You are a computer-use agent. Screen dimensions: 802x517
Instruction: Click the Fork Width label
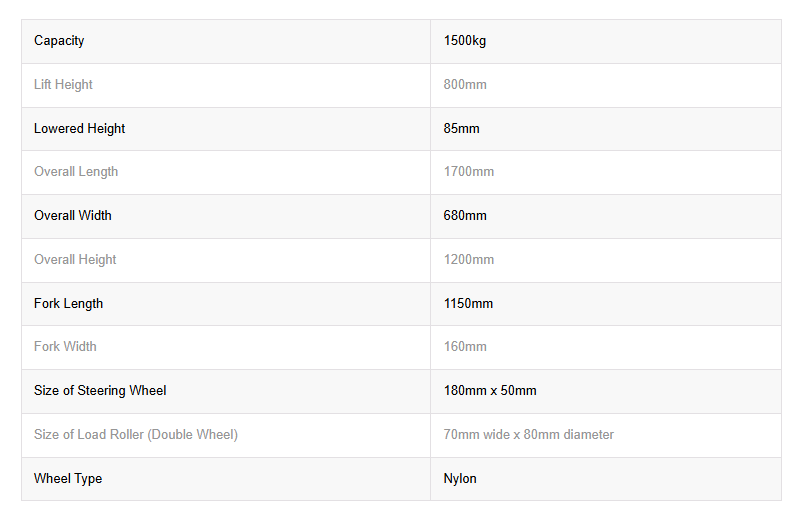[65, 347]
